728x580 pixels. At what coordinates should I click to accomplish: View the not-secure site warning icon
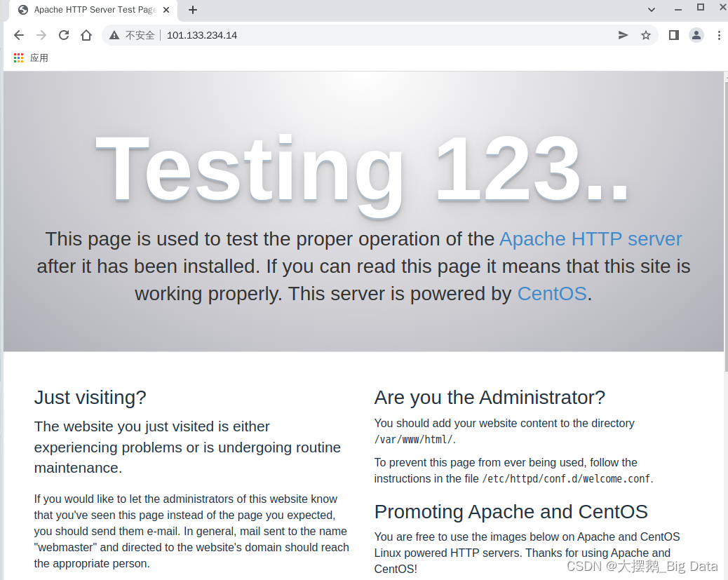pyautogui.click(x=114, y=35)
